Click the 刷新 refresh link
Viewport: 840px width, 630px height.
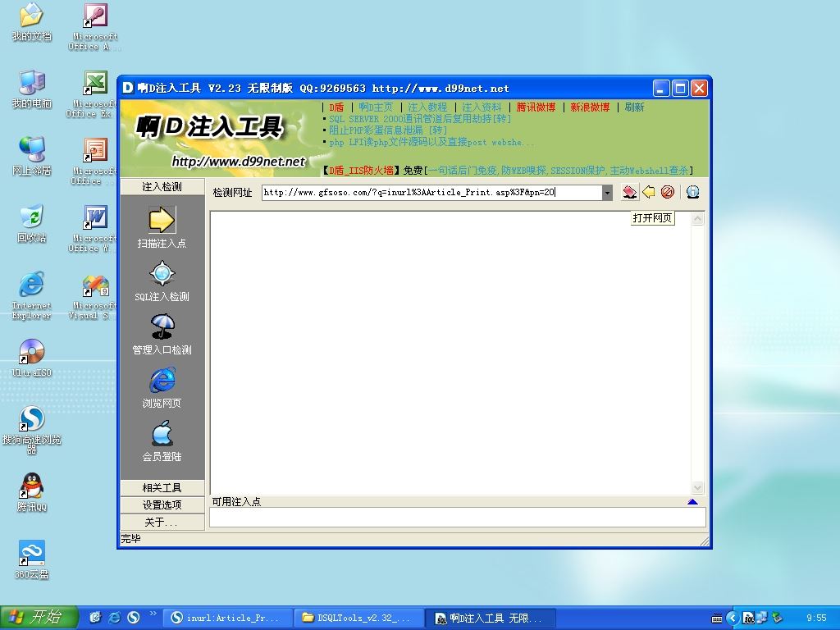(x=634, y=107)
